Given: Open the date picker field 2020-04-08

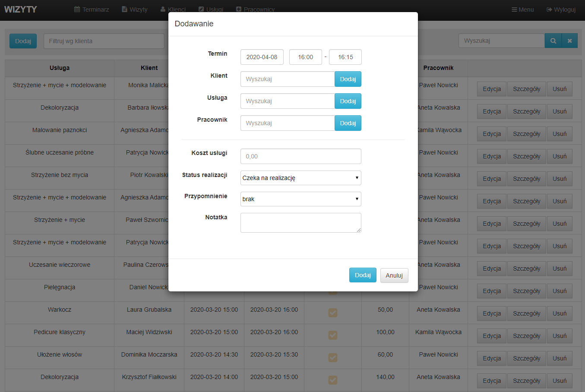Looking at the screenshot, I should (x=262, y=57).
